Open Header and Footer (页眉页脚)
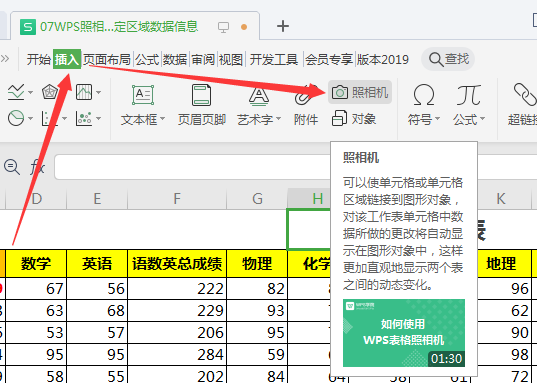537x383 pixels. [x=201, y=105]
